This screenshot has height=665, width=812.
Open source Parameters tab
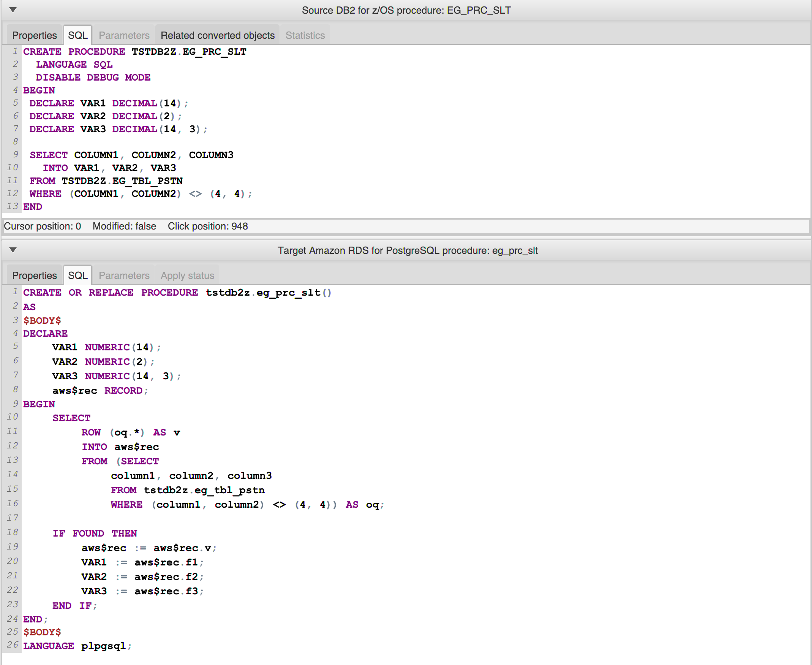[x=124, y=35]
